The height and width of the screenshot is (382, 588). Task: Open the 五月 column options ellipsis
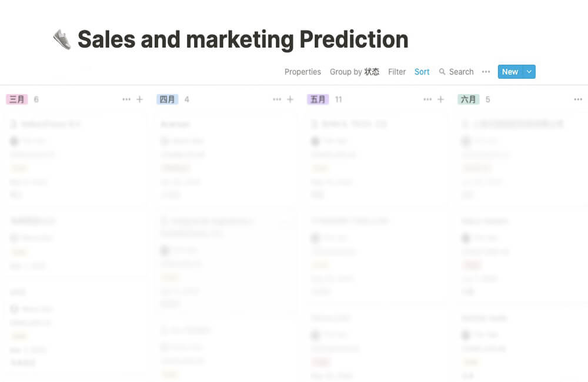[x=427, y=99]
